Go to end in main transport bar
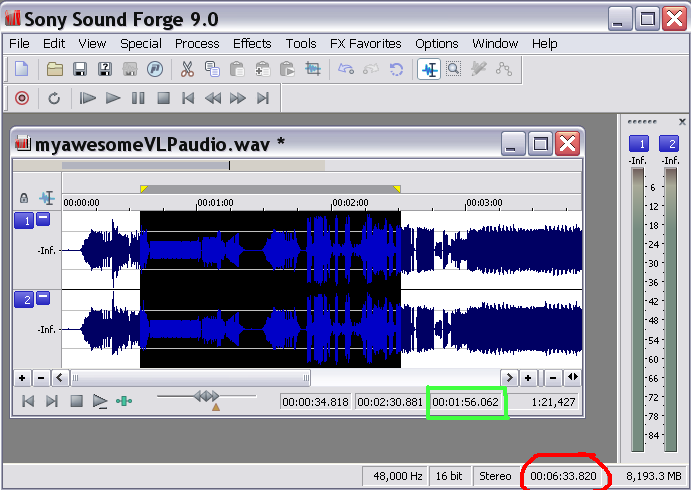Viewport: 691px width, 490px height. (263, 98)
